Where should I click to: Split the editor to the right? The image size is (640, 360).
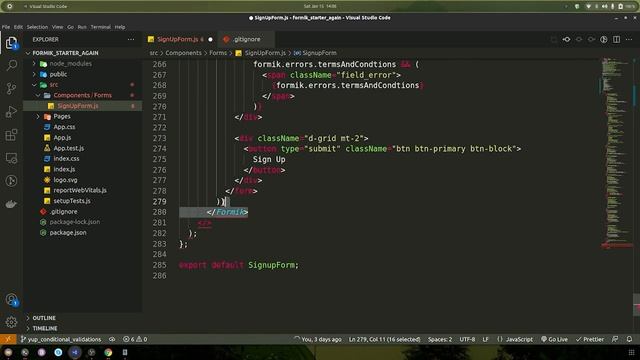[616, 40]
